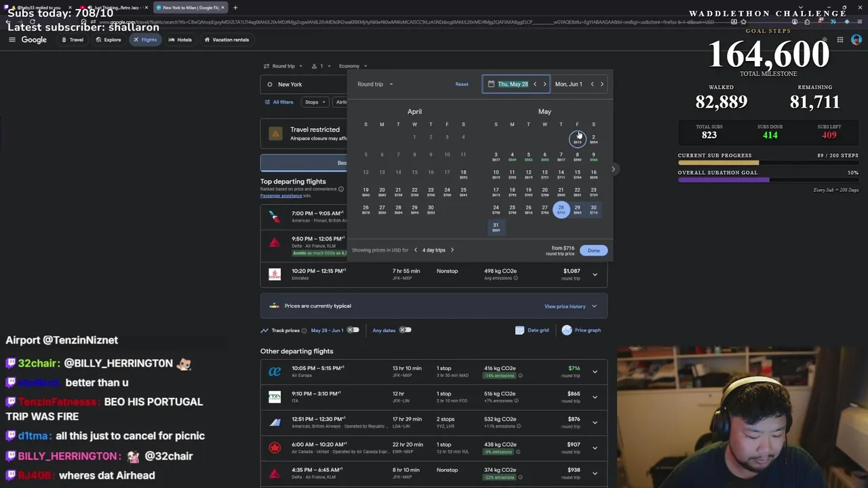Open the Round trip dropdown in calendar

click(375, 84)
